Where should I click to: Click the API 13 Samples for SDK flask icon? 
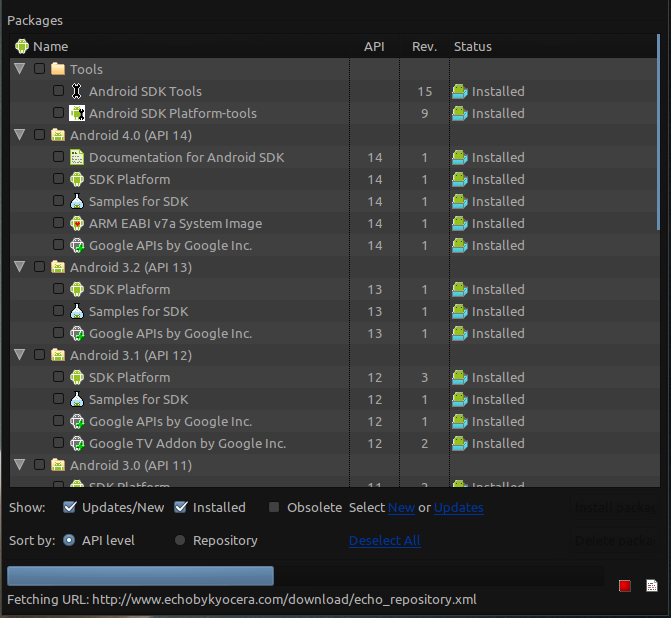pyautogui.click(x=77, y=311)
